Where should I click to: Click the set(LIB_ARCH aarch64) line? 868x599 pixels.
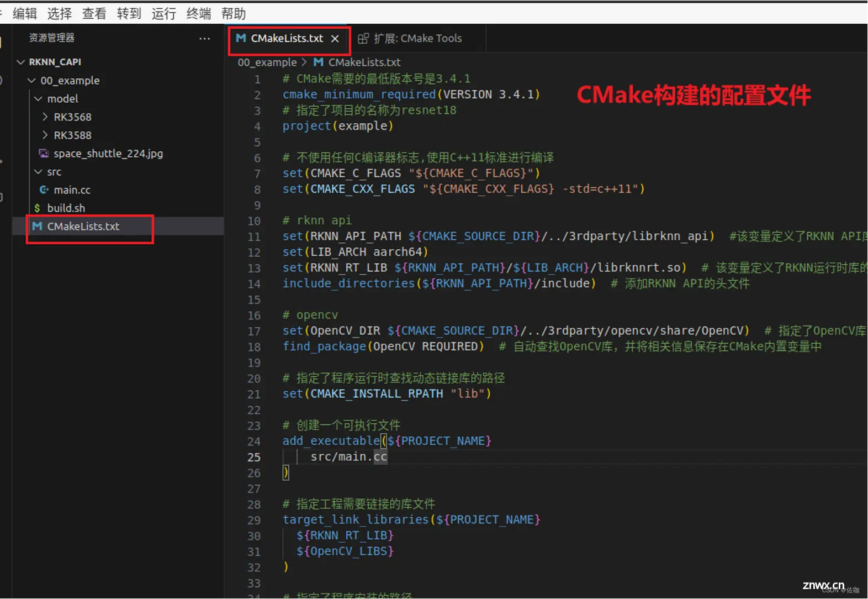[x=356, y=252]
